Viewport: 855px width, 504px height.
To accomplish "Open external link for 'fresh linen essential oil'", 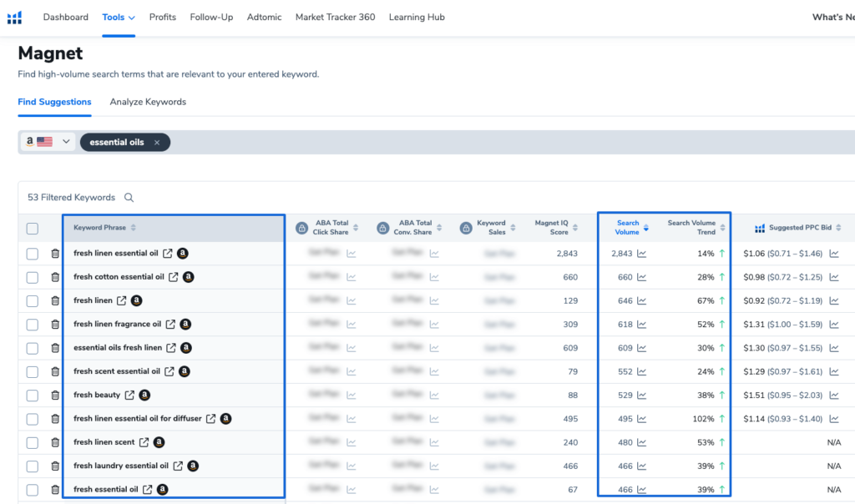I will coord(167,254).
